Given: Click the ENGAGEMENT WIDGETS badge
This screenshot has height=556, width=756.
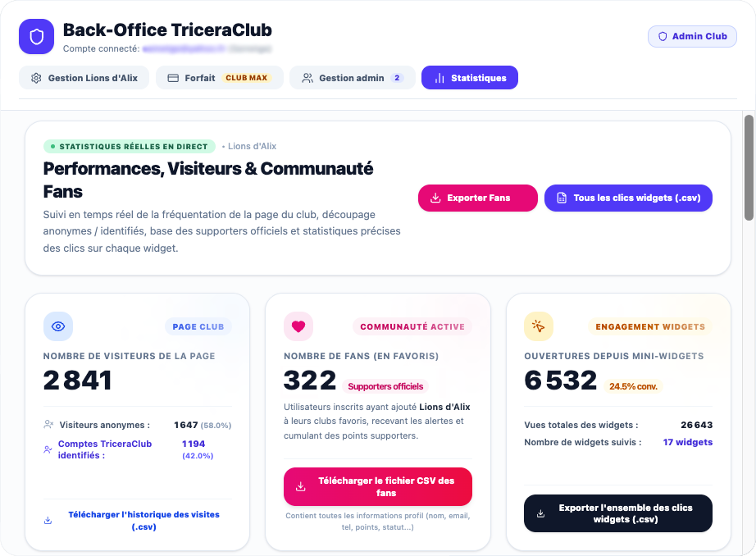Looking at the screenshot, I should coord(650,327).
